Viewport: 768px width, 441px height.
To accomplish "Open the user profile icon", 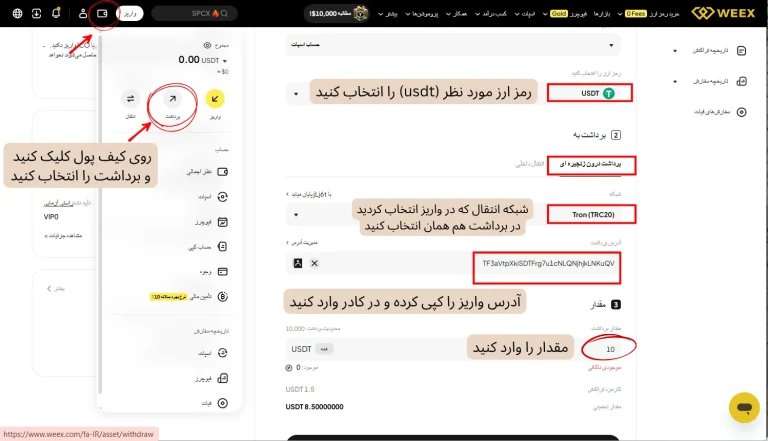I will tap(83, 14).
